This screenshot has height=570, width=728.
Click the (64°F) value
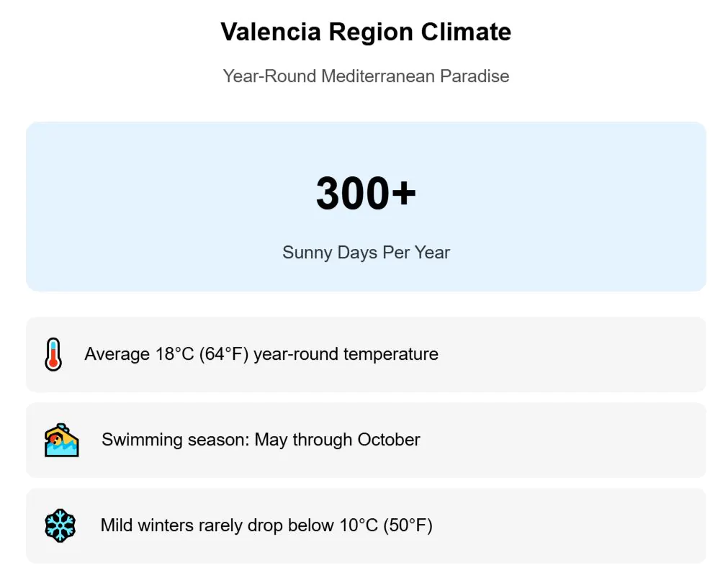tap(224, 354)
